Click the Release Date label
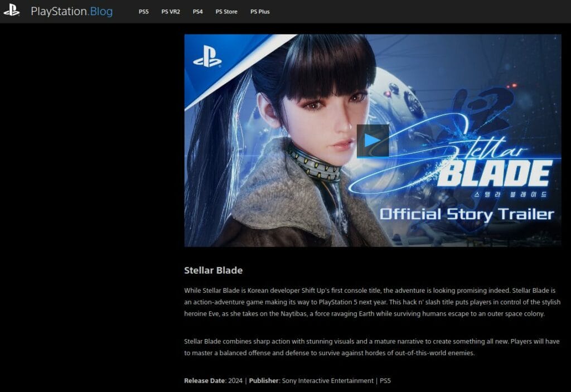Image resolution: width=571 pixels, height=392 pixels. point(205,381)
